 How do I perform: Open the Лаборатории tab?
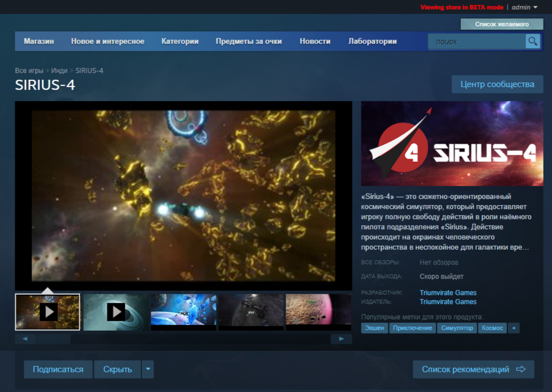click(x=373, y=41)
